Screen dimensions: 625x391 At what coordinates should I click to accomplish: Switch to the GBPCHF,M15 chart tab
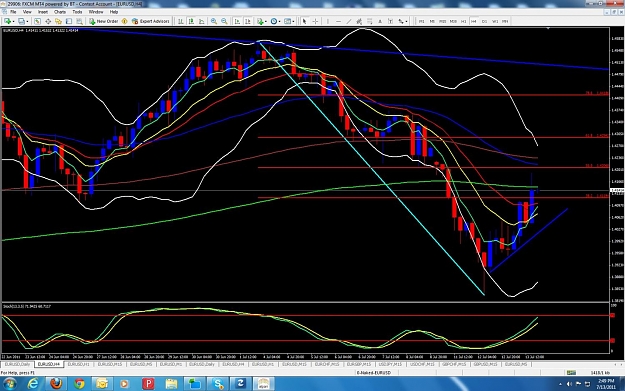coord(454,364)
